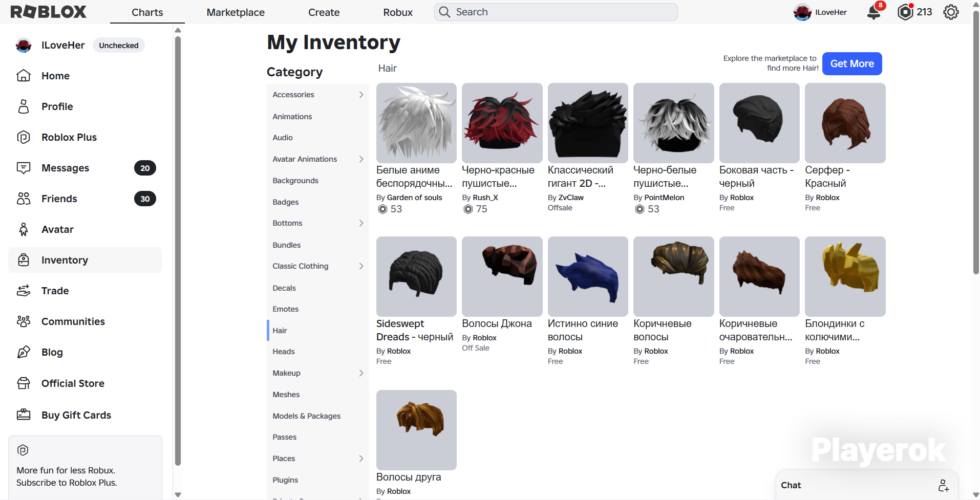Expand the Accessories category
This screenshot has width=980, height=500.
click(361, 95)
